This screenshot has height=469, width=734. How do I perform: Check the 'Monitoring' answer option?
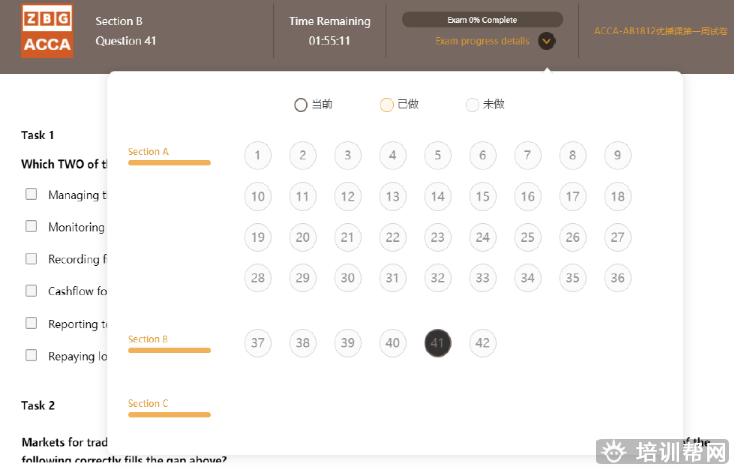pos(31,226)
